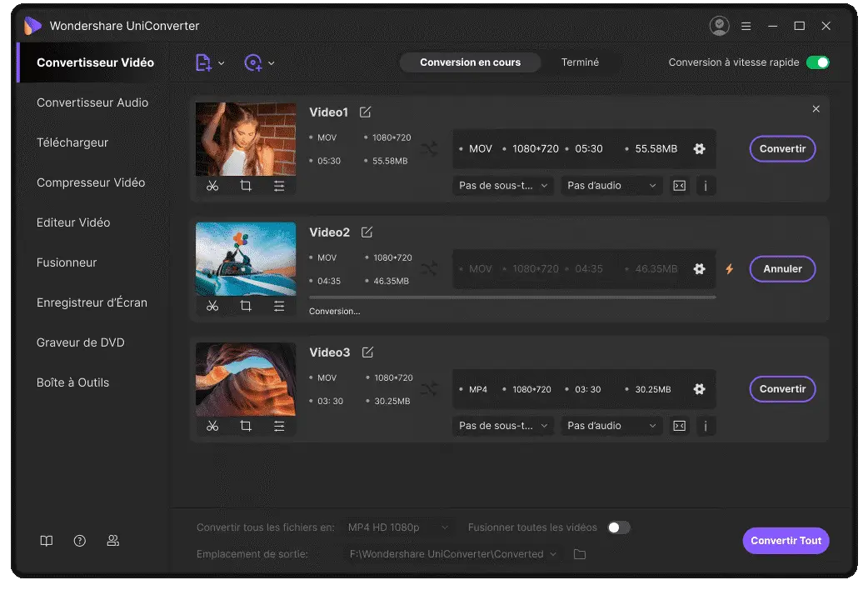868x595 pixels.
Task: Open effects settings for Video1
Action: coord(279,186)
